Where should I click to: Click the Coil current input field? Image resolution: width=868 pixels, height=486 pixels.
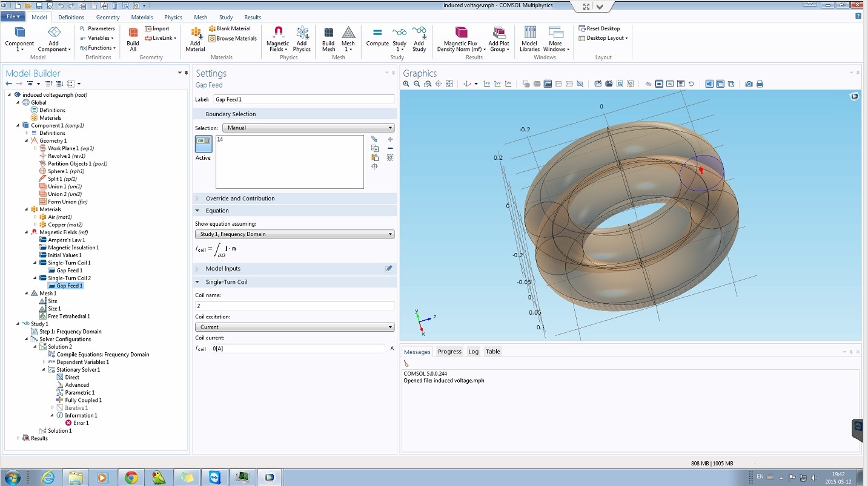297,349
